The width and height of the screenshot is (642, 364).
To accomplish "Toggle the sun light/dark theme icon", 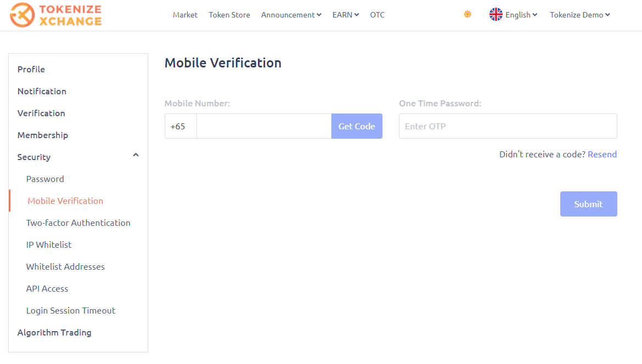I will 468,14.
